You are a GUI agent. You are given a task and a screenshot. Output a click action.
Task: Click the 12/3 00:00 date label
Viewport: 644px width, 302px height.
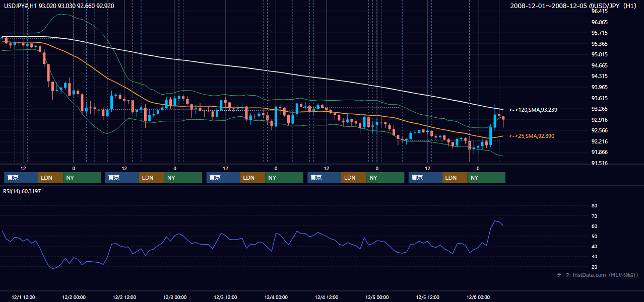coord(175,297)
